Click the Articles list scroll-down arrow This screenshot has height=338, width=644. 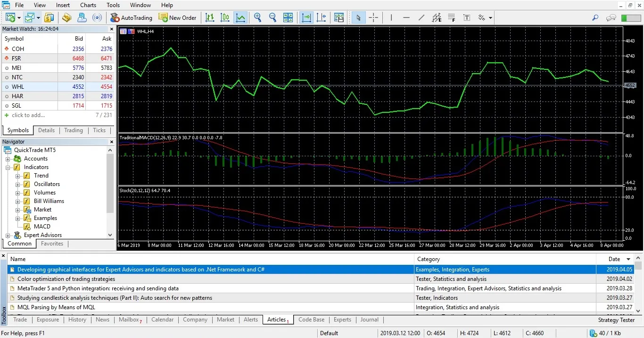[638, 311]
